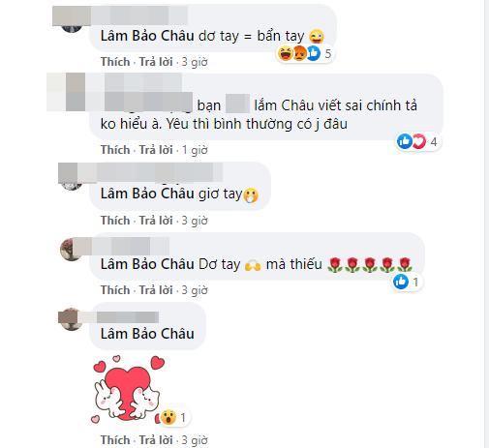Image resolution: width=489 pixels, height=448 pixels.
Task: Reply to the heart sticker comment
Action: click(x=156, y=440)
